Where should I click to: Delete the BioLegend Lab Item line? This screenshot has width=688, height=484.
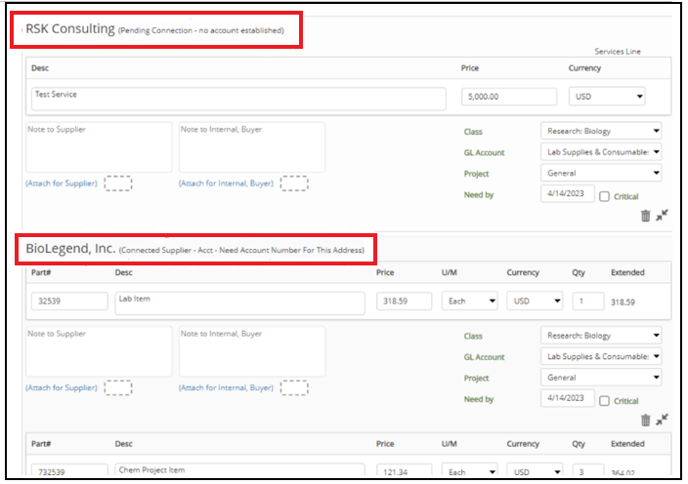click(645, 420)
